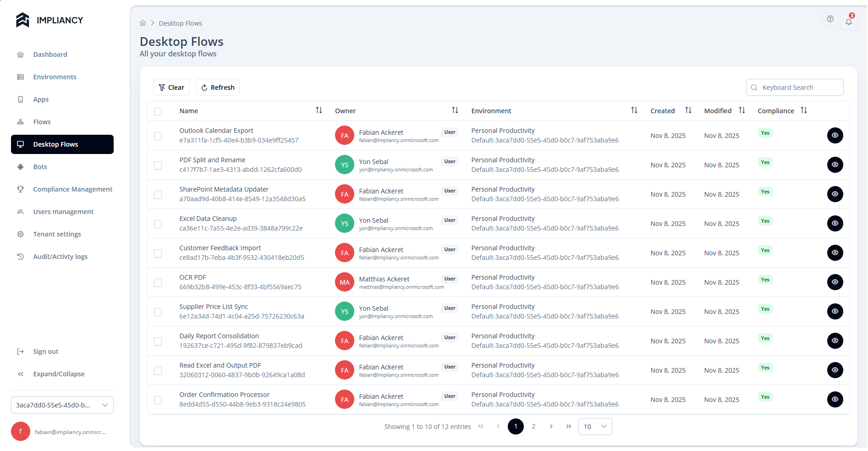
Task: Click the Refresh button
Action: coord(217,87)
